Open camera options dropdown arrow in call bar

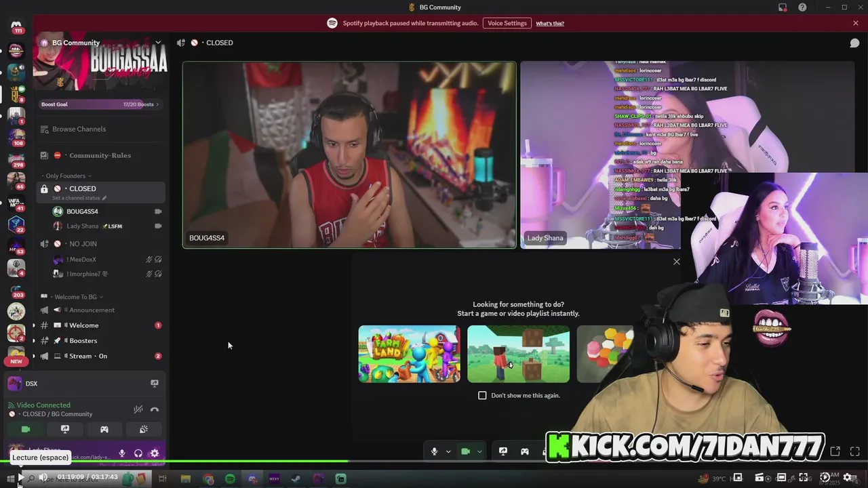[479, 451]
